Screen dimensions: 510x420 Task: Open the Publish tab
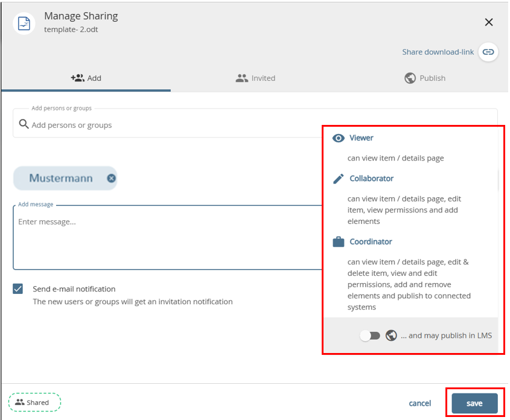pyautogui.click(x=425, y=78)
